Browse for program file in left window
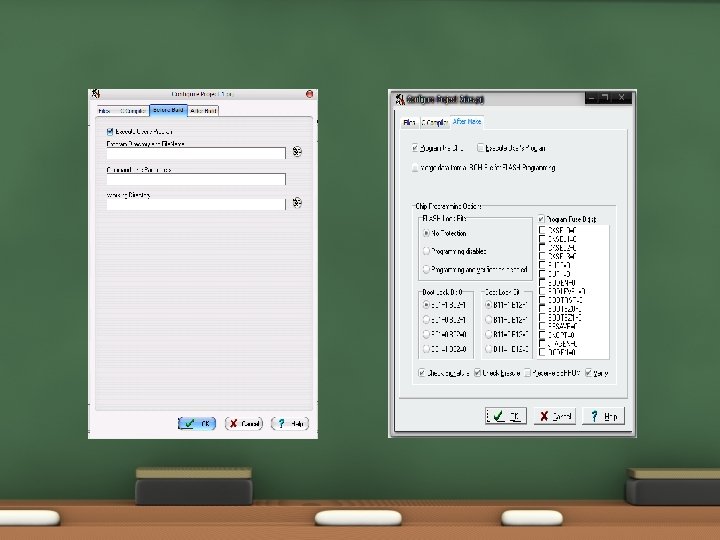720x540 pixels. tap(297, 151)
